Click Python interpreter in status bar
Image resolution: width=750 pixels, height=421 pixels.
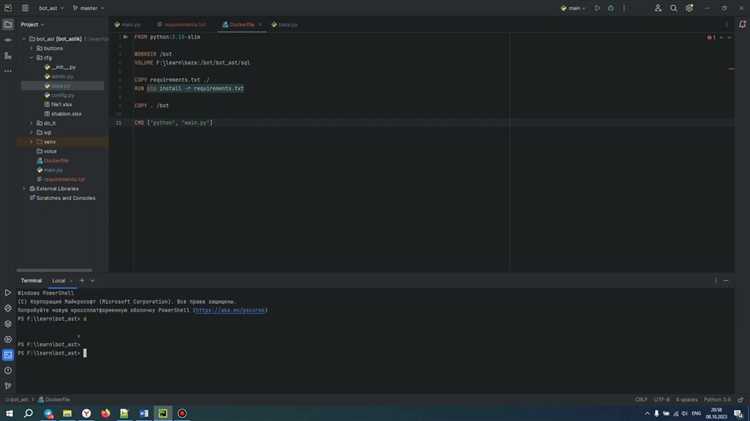click(x=717, y=399)
